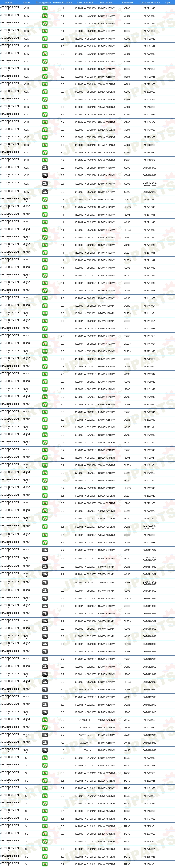Image resolution: width=175 pixels, height=868 pixels.
Task: Click the petrol icon in the M 271.921 row
Action: pyautogui.click(x=45, y=199)
